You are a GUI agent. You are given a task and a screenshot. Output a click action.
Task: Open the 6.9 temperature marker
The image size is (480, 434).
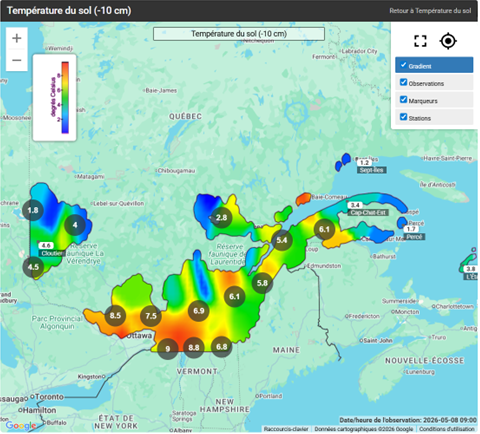coord(199,311)
